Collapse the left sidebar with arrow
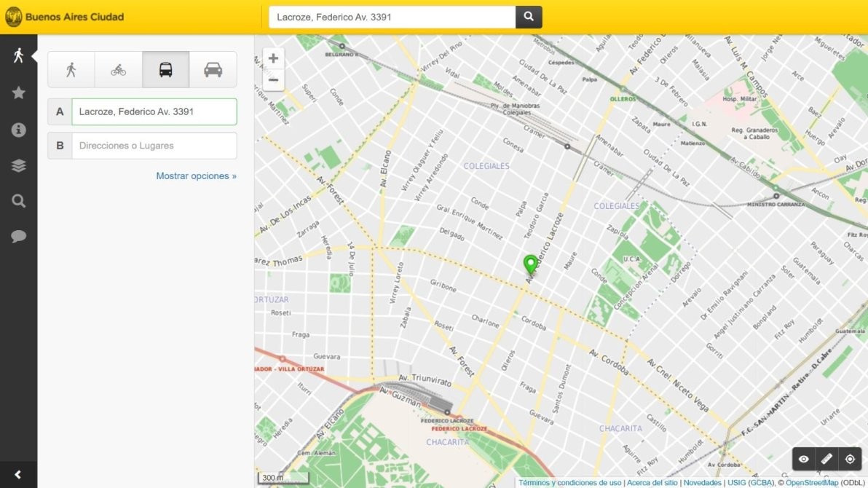 (x=18, y=475)
